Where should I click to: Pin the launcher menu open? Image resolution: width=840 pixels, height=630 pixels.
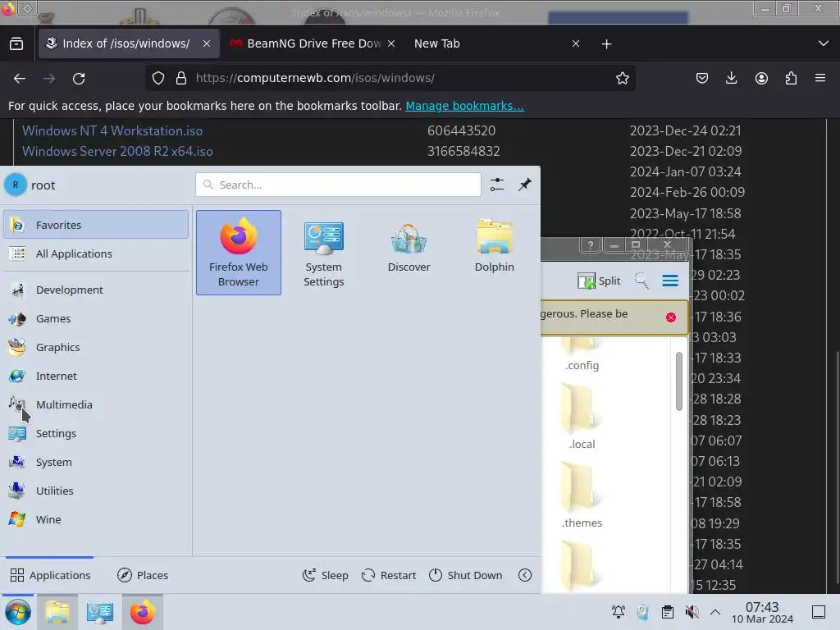point(525,185)
